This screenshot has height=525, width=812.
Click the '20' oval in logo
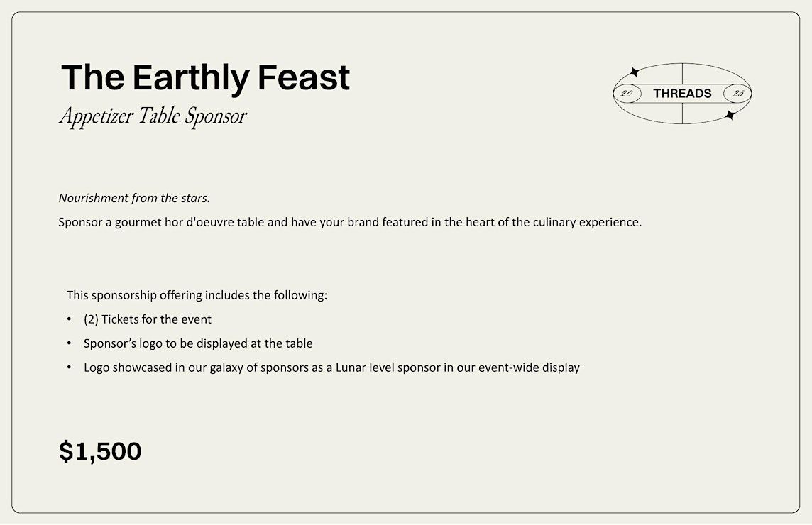(x=627, y=93)
